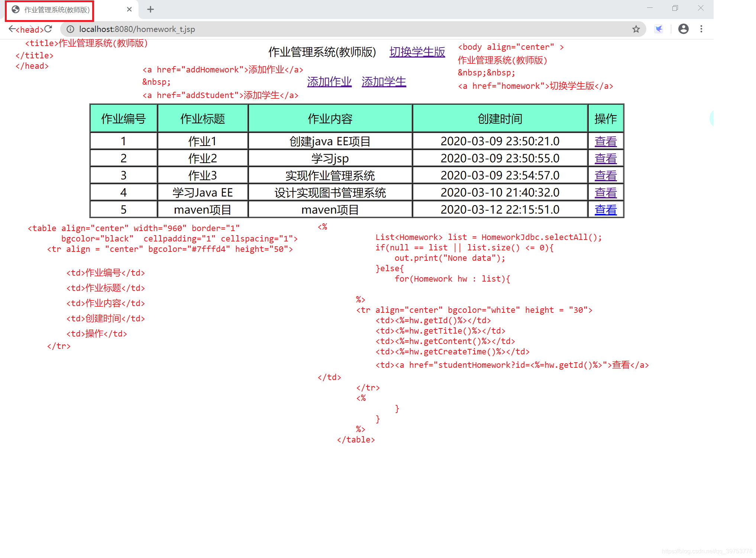Select the 作业标题 header cell

tap(203, 119)
